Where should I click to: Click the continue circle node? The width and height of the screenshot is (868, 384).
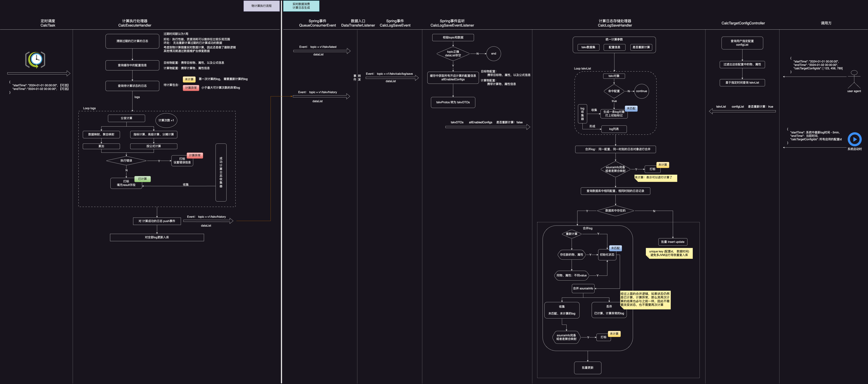point(641,91)
